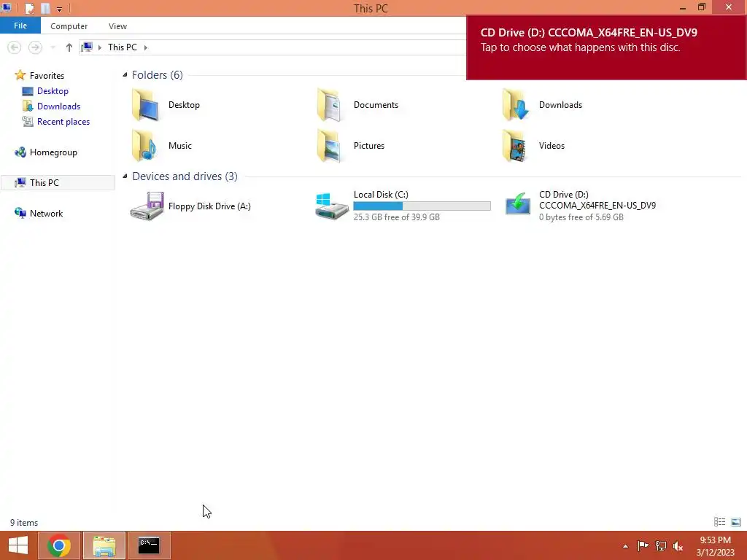
Task: Click the Local Disk (C:) usage bar
Action: click(x=422, y=206)
